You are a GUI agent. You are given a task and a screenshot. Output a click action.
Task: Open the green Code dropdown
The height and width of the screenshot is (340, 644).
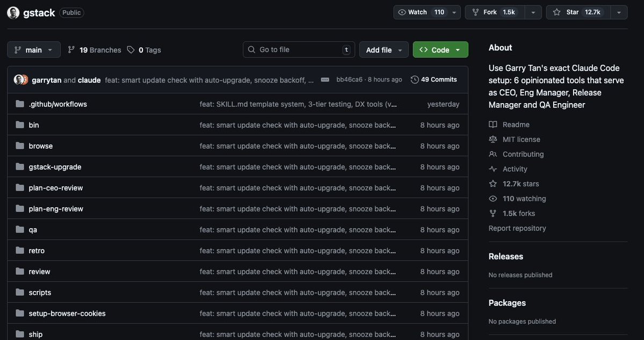(x=440, y=50)
